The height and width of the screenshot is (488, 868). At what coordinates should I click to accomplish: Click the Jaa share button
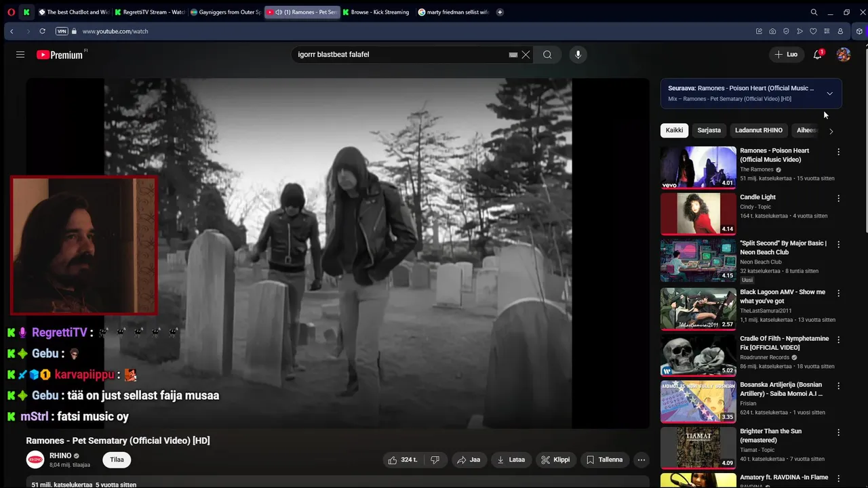[x=469, y=460]
